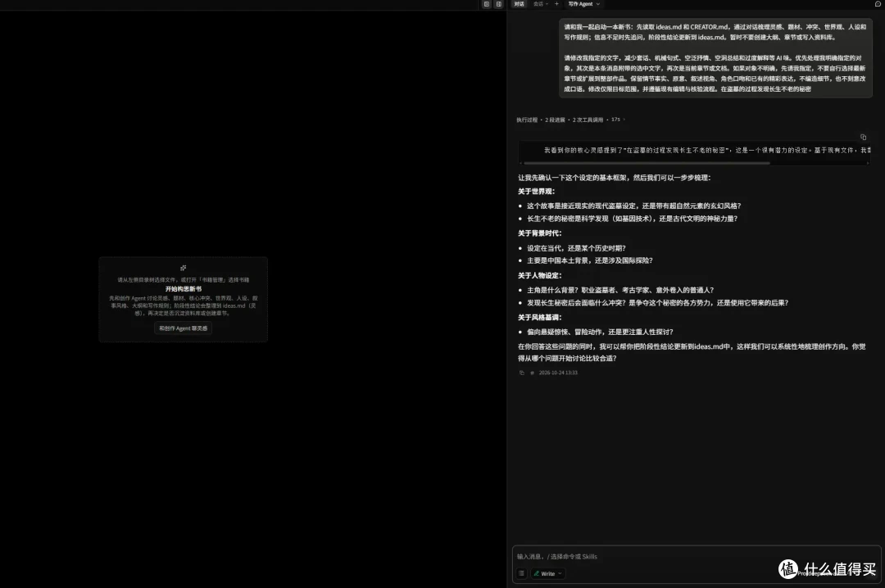885x588 pixels.
Task: Click the split-panel layout icon in top bar
Action: [x=498, y=4]
